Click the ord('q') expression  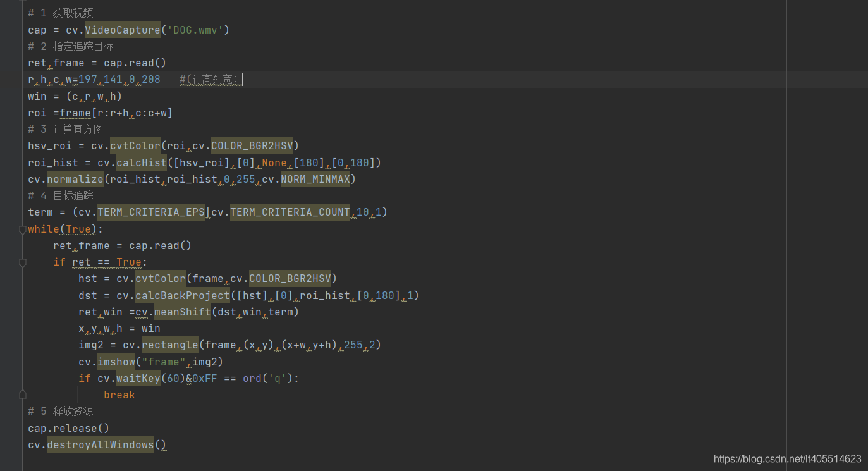(268, 378)
